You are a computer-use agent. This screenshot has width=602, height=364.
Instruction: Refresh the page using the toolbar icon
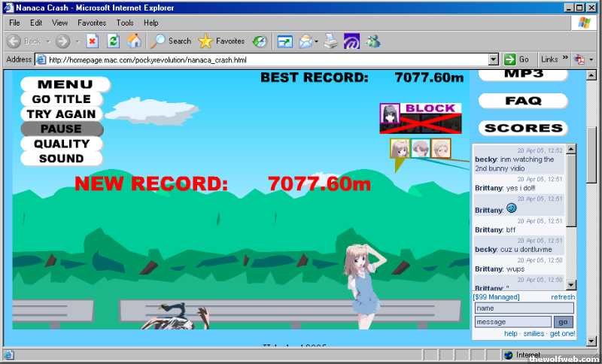pos(114,41)
